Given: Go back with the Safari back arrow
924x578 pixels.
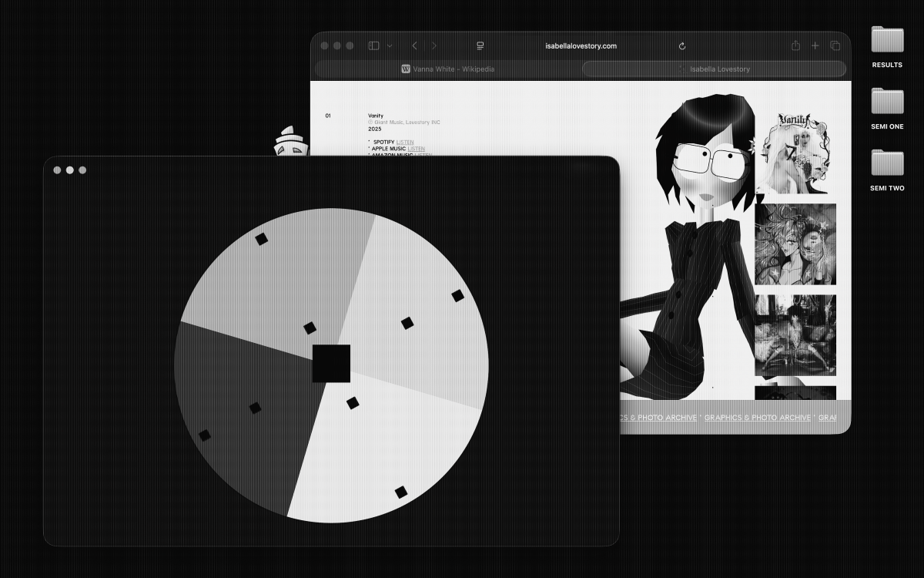Looking at the screenshot, I should point(414,46).
